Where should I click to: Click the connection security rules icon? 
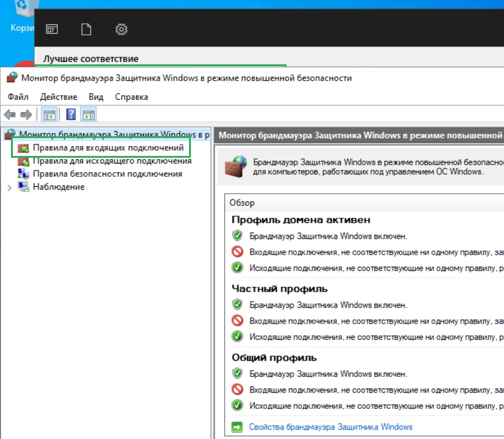[23, 174]
